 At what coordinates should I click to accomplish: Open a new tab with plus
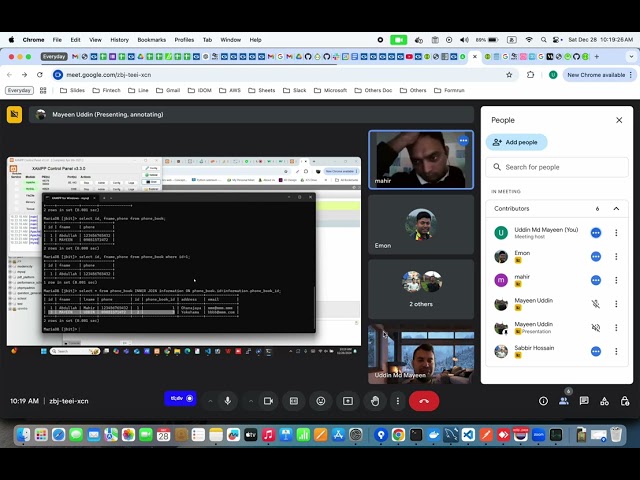tap(597, 56)
